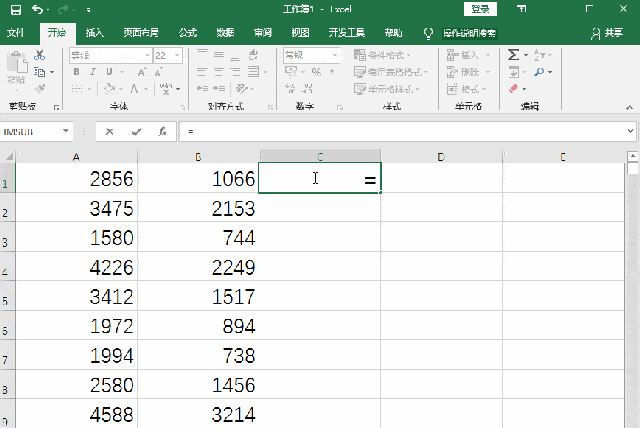Image resolution: width=640 pixels, height=428 pixels.
Task: Click the Fill Color bucket icon
Action: coord(110,89)
